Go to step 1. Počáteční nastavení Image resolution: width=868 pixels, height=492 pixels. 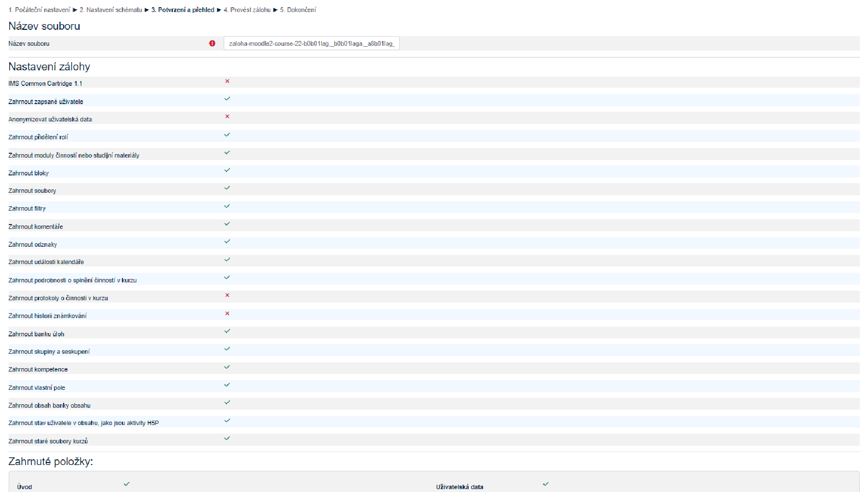click(40, 10)
